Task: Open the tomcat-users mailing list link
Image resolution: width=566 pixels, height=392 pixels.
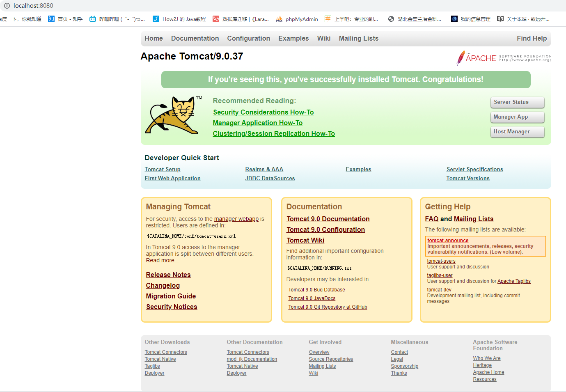Action: pyautogui.click(x=441, y=261)
